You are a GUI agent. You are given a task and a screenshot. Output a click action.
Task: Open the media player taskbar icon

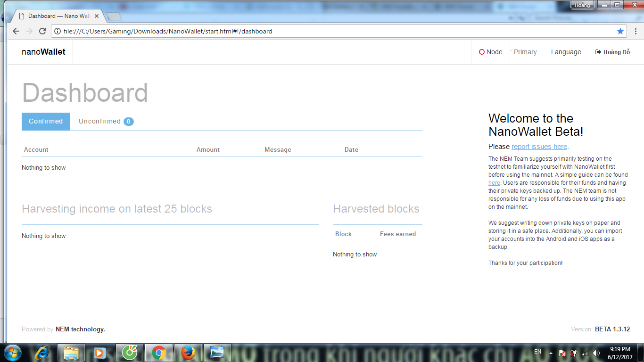coord(99,353)
